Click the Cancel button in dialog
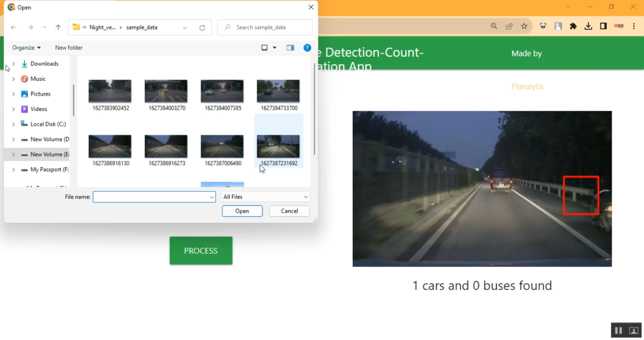The height and width of the screenshot is (340, 644). 289,211
